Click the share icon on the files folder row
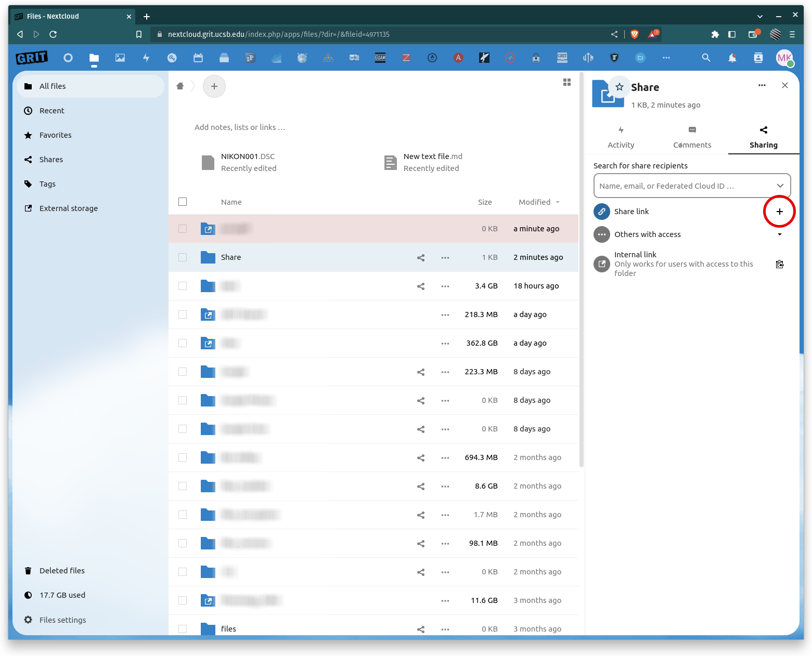This screenshot has width=812, height=656. (421, 629)
